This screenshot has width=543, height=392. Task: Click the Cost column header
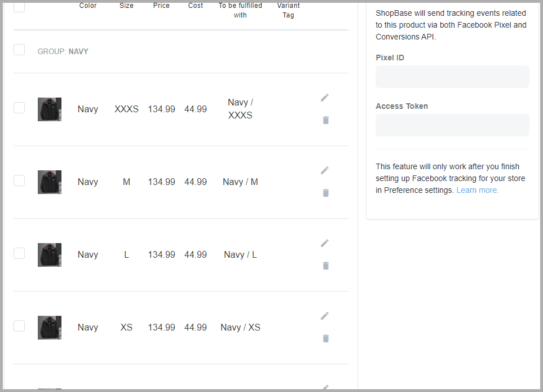[x=196, y=6]
